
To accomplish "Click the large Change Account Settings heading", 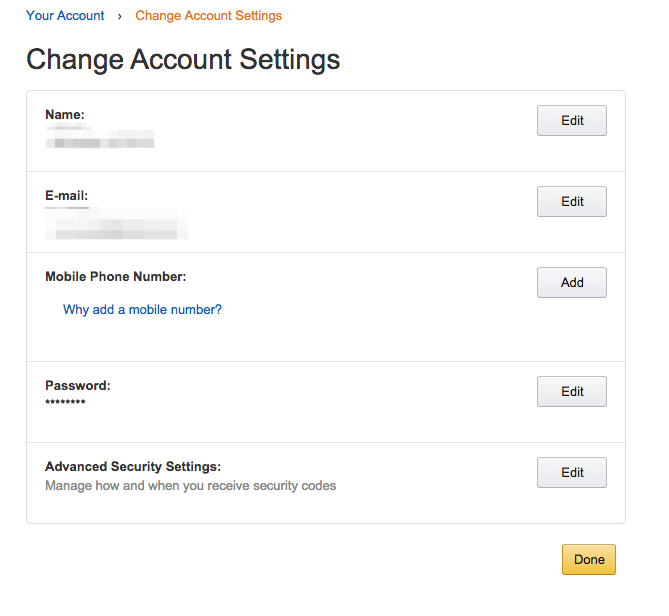I will click(183, 59).
